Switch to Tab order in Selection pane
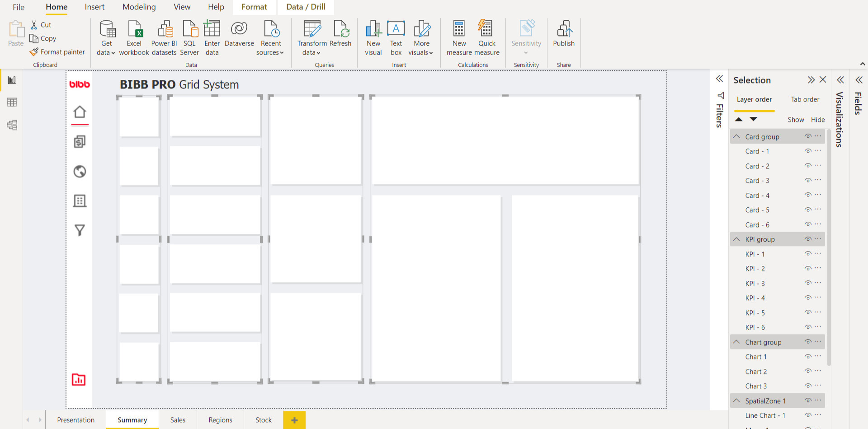Screen dimensions: 868x429 tap(805, 99)
